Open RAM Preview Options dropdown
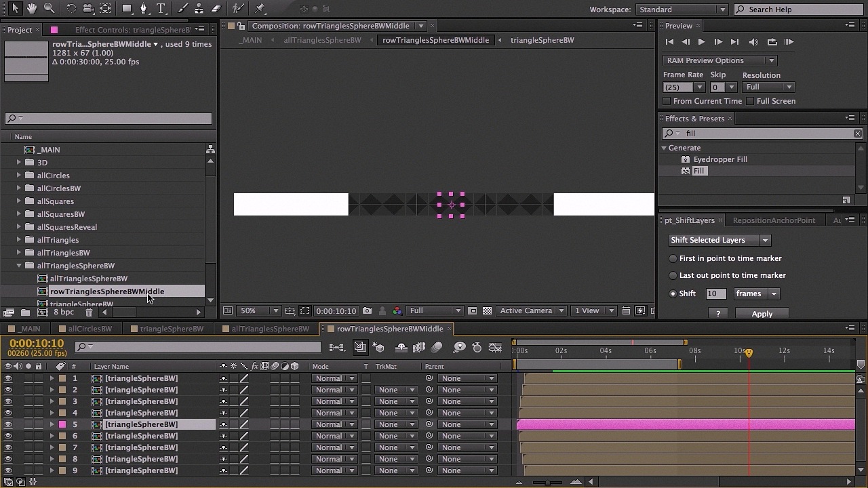868x488 pixels. click(719, 60)
